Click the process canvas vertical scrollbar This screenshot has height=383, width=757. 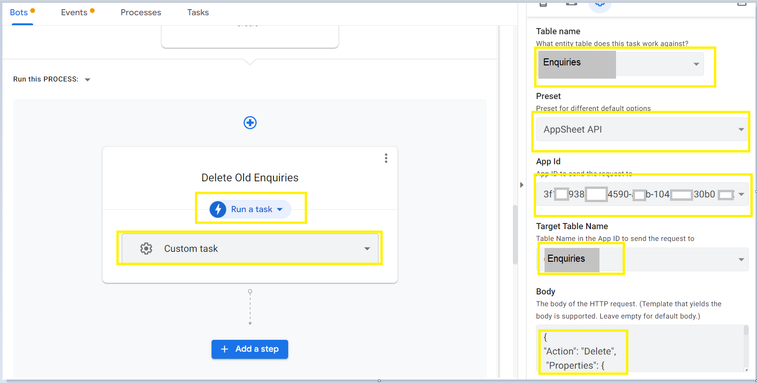(515, 235)
